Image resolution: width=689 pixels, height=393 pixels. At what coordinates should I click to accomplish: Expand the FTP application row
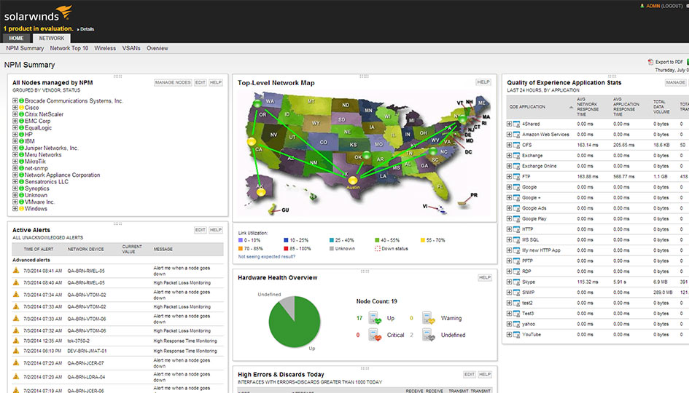point(509,177)
